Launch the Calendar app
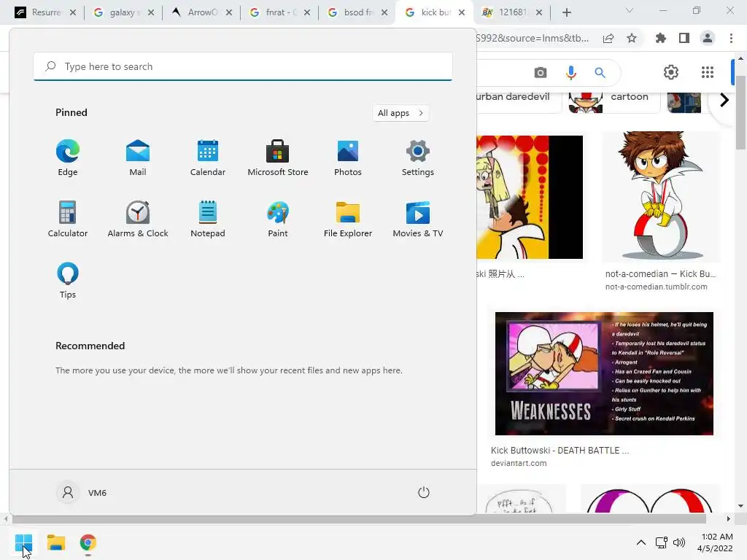 point(208,158)
